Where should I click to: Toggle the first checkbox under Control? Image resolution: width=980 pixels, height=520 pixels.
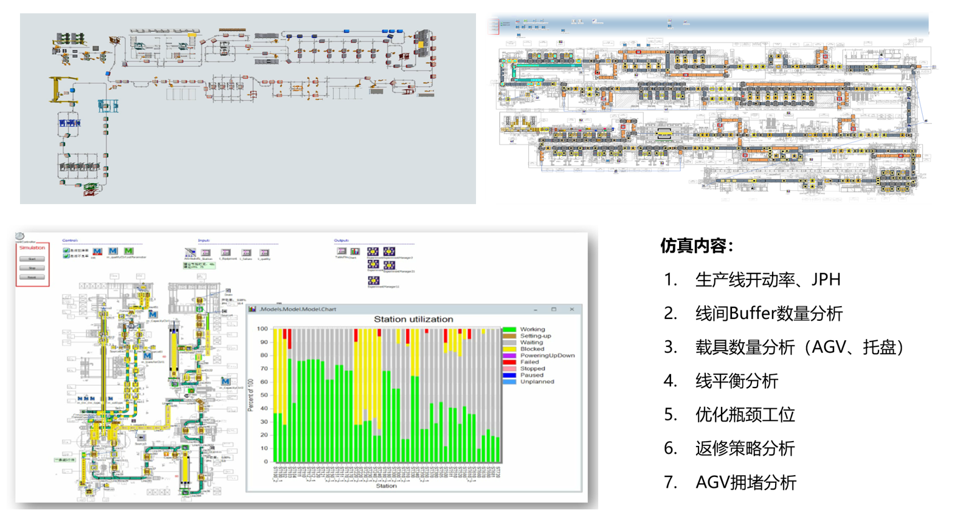tap(66, 250)
